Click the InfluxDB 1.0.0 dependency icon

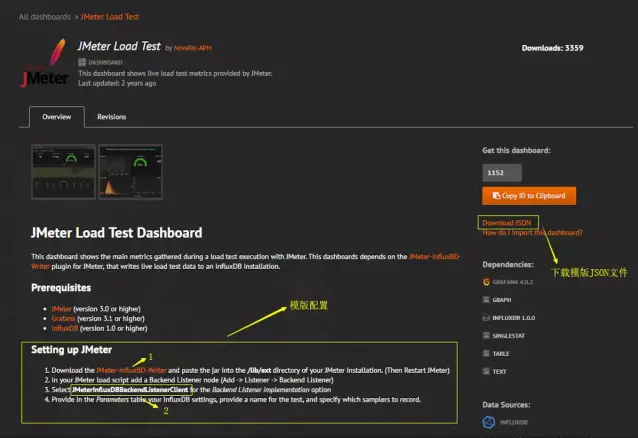pos(486,318)
